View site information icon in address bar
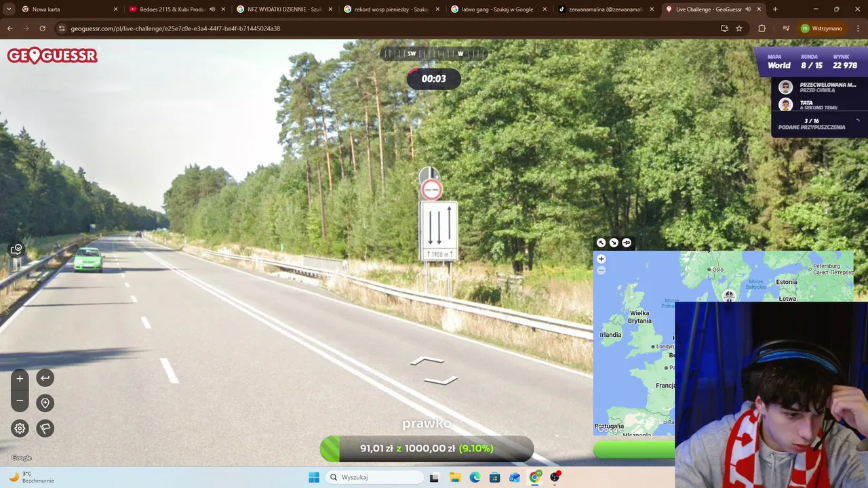The image size is (868, 488). (62, 28)
